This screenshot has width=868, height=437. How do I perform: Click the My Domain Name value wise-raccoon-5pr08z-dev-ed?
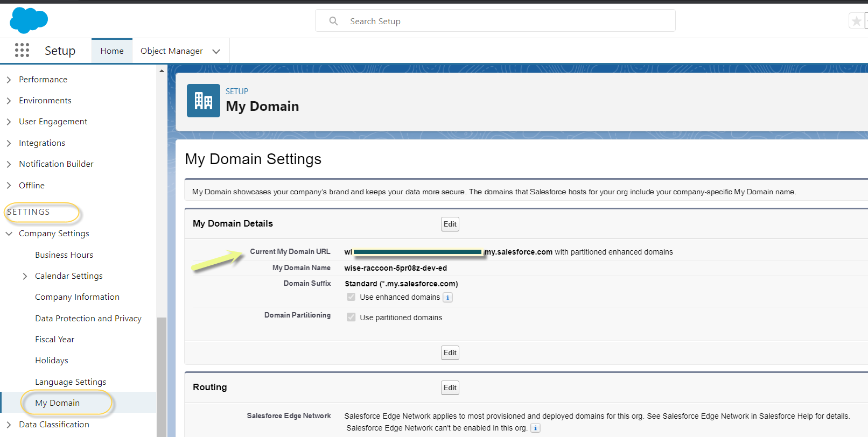pos(396,268)
